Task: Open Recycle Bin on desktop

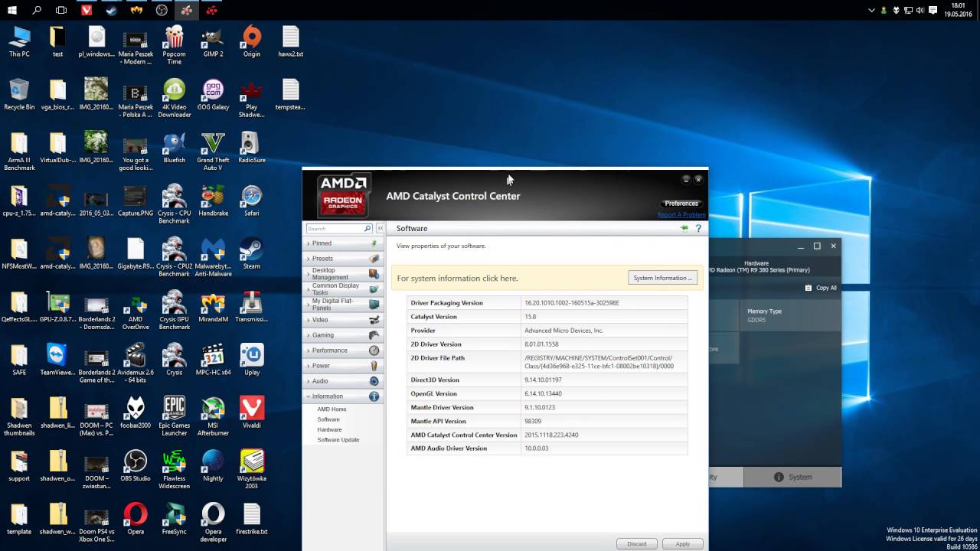Action: coord(19,95)
